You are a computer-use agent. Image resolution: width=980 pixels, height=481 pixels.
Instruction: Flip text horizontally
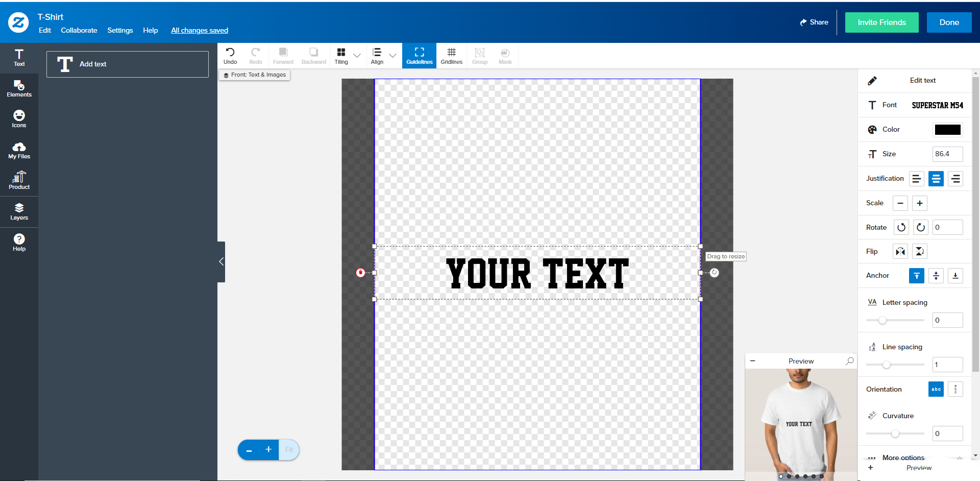(x=900, y=251)
